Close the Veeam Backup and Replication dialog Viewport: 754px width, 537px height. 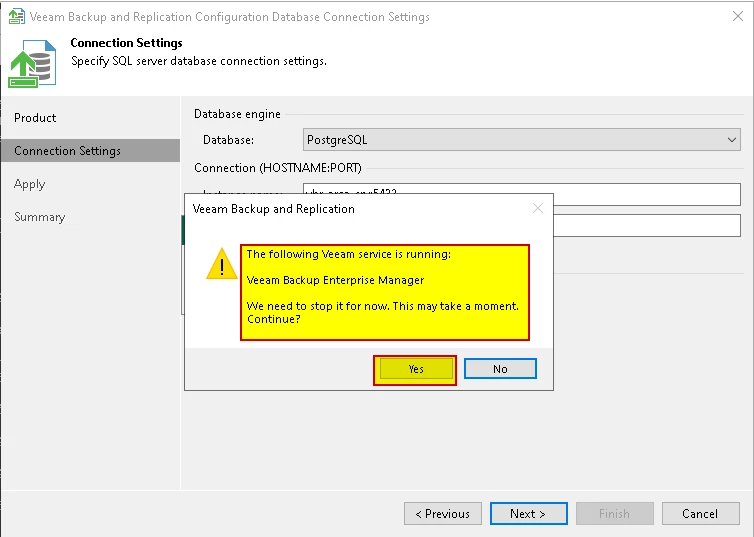[x=538, y=208]
